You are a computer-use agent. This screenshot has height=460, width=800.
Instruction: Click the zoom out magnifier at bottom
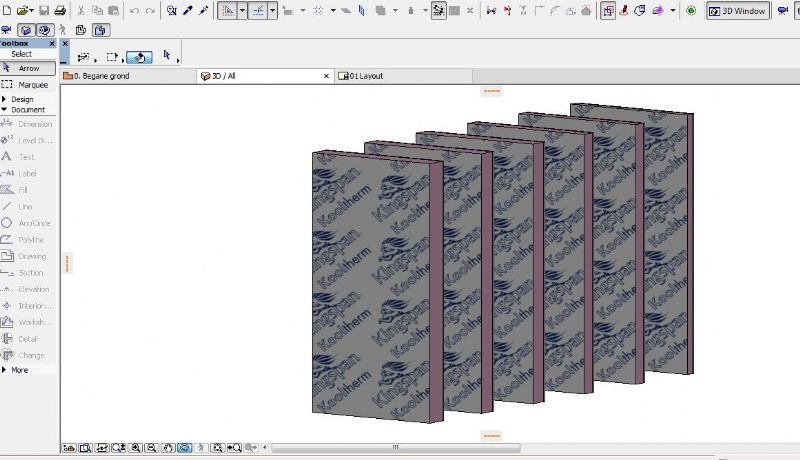(x=151, y=448)
